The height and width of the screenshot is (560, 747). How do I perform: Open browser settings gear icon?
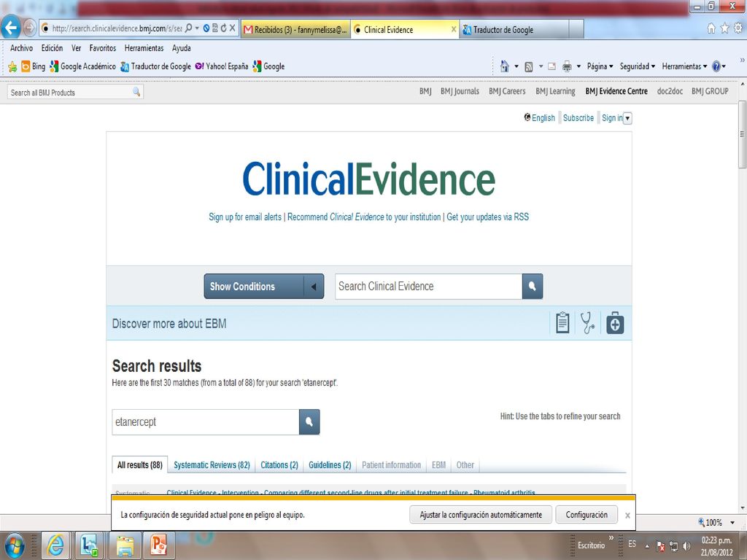click(x=738, y=28)
